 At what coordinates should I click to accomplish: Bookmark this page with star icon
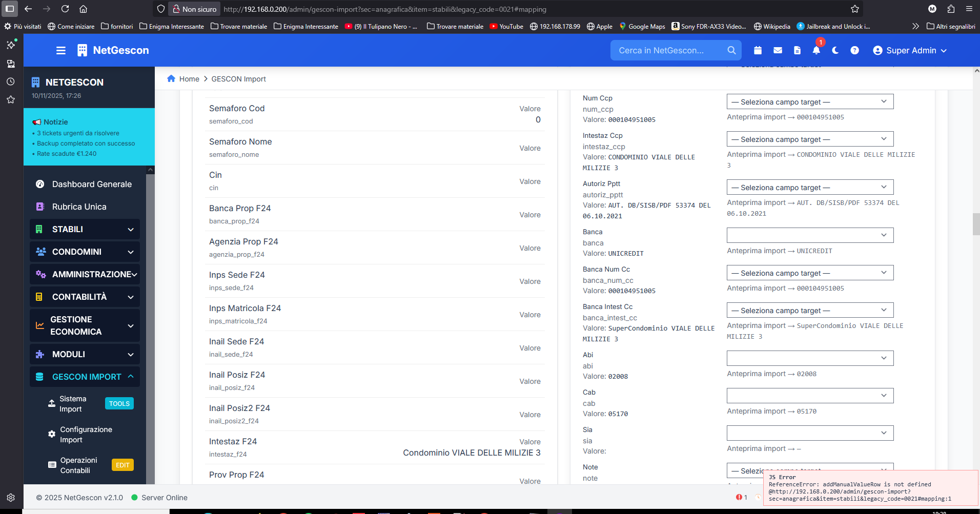854,9
